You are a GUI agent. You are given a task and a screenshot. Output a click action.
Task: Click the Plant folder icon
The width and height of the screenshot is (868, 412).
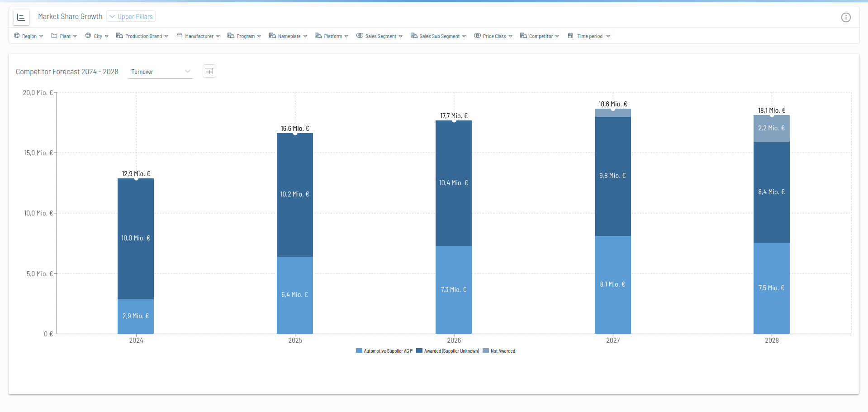(x=54, y=36)
